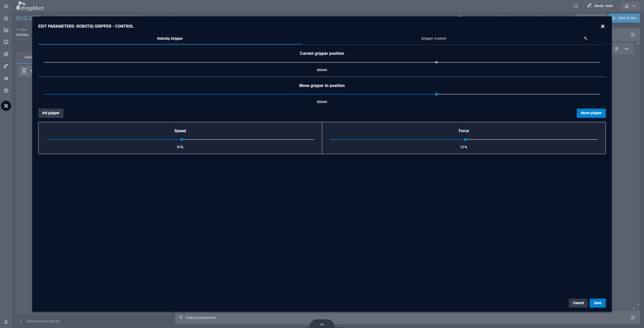Go to the Home page icon
The height and width of the screenshot is (328, 644).
coord(6,18)
